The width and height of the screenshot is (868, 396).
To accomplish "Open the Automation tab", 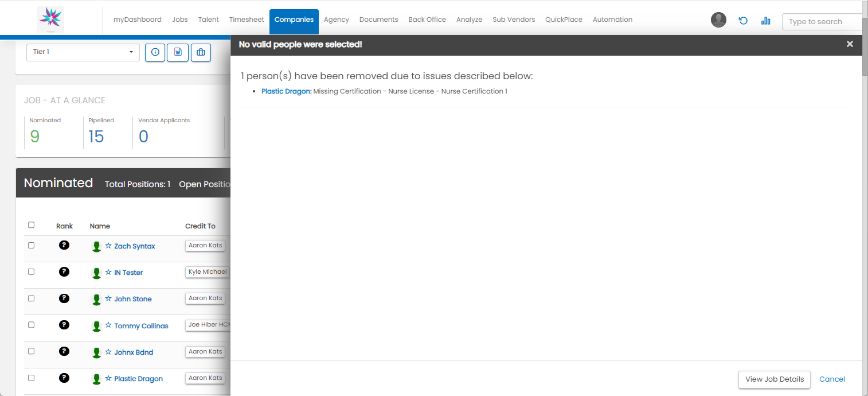I will 613,20.
